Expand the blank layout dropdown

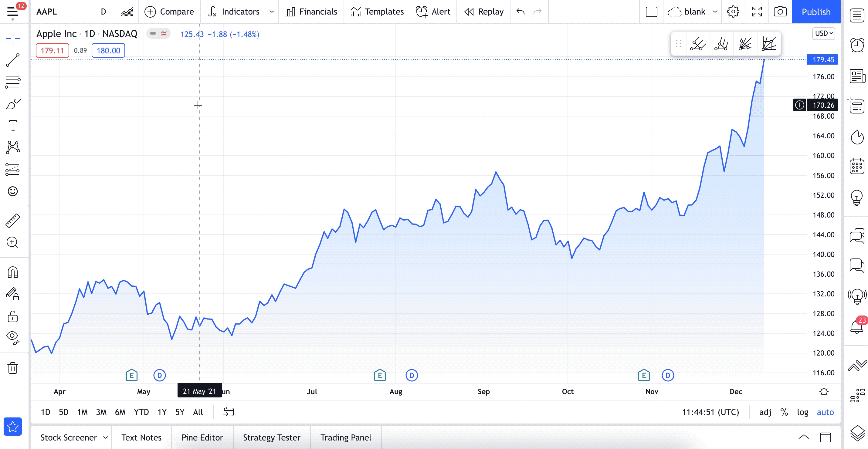tap(715, 12)
